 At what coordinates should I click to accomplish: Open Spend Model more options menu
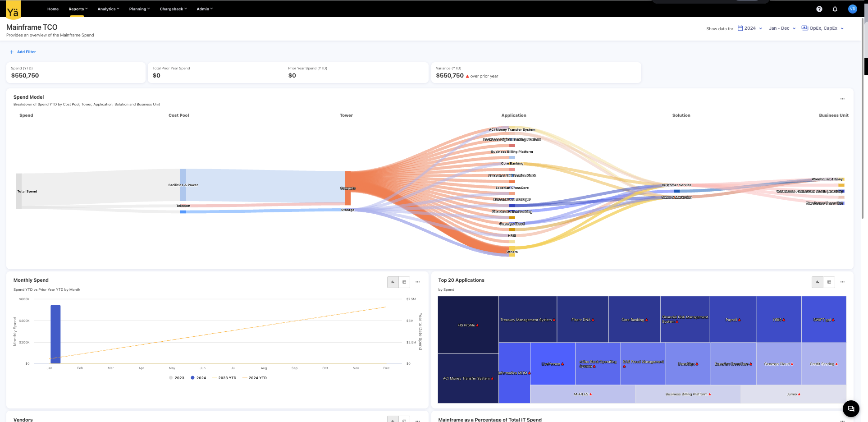(x=842, y=99)
